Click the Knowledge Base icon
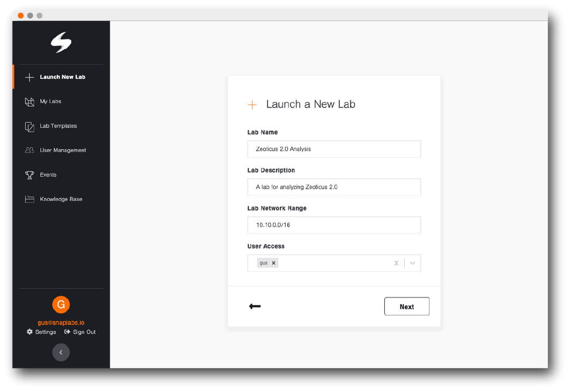 click(x=30, y=199)
